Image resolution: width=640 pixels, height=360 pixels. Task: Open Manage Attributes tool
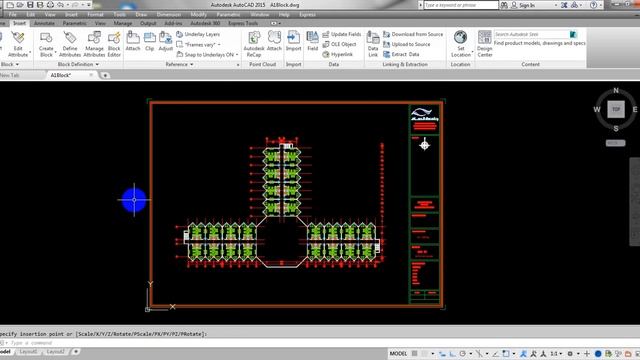pyautogui.click(x=94, y=44)
